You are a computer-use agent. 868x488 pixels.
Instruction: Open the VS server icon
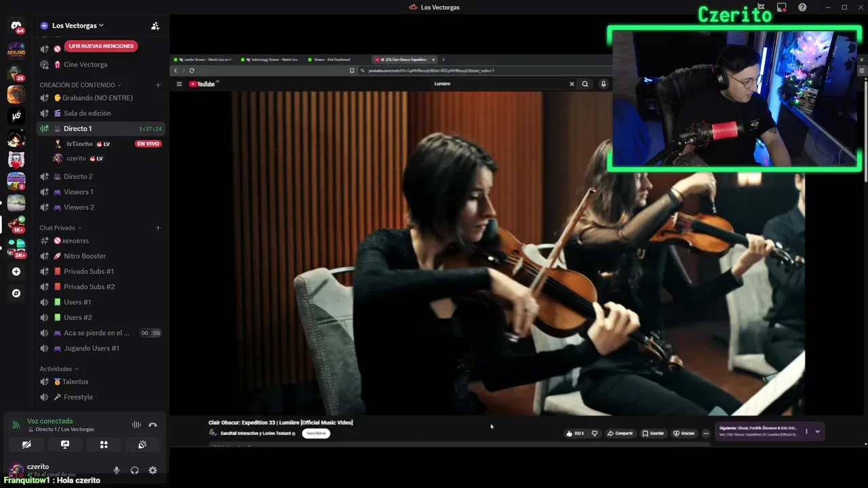(16, 116)
